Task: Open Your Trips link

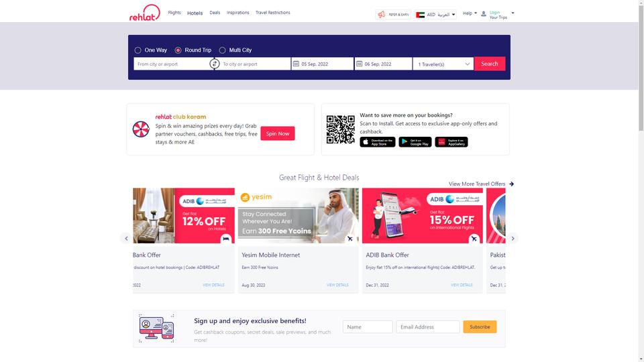Action: tap(498, 17)
